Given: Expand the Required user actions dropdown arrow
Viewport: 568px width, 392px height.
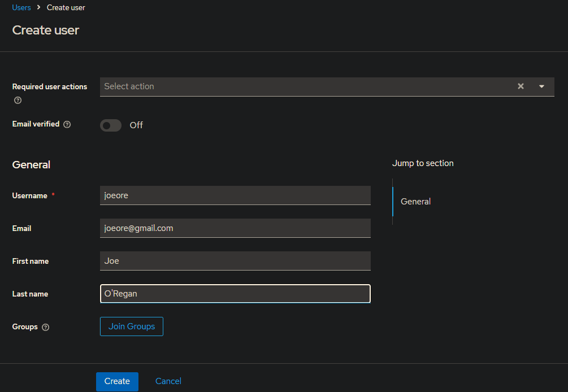Looking at the screenshot, I should click(541, 86).
